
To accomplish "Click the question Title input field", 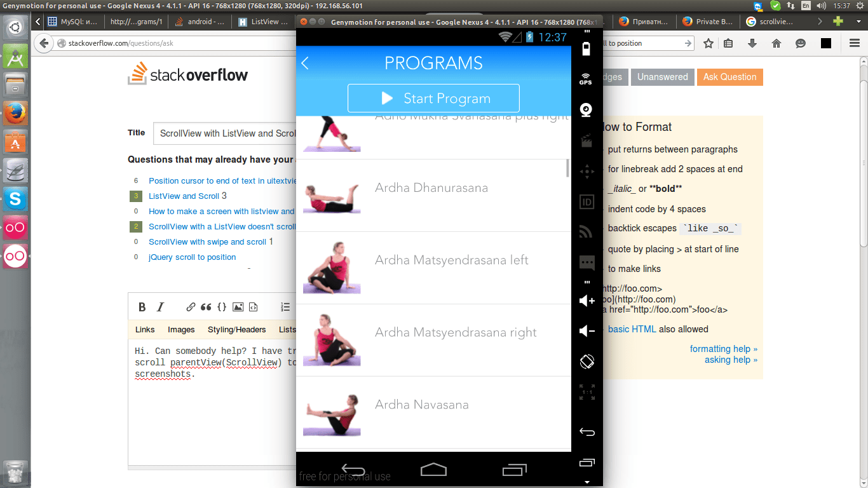I will [x=225, y=133].
